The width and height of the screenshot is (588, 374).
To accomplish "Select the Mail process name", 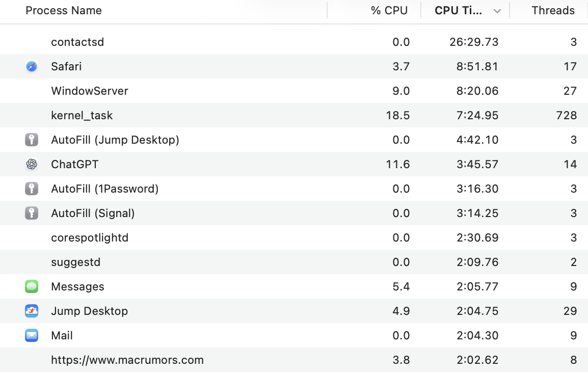I will [62, 335].
